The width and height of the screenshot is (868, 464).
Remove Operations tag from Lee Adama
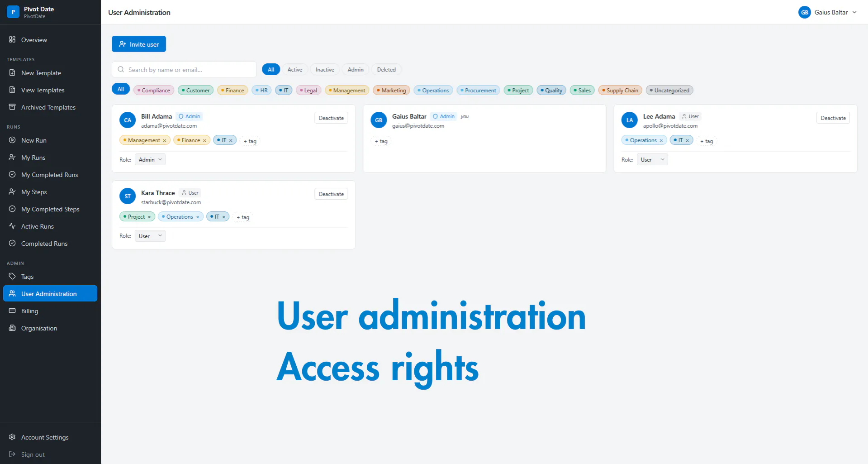pyautogui.click(x=661, y=140)
